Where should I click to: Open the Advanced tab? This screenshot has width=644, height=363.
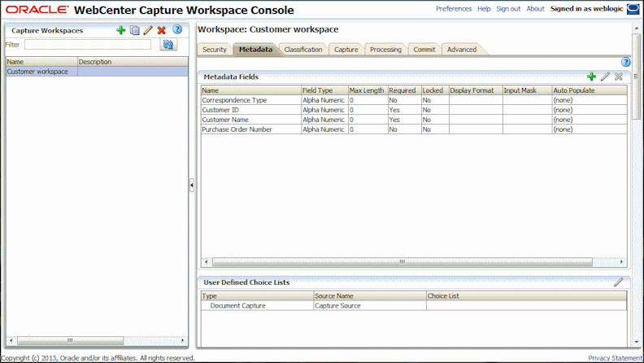[462, 50]
